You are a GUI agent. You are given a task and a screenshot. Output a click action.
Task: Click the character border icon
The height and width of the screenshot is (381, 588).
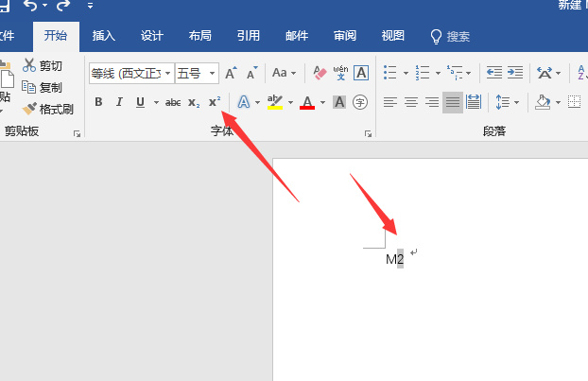(x=361, y=73)
